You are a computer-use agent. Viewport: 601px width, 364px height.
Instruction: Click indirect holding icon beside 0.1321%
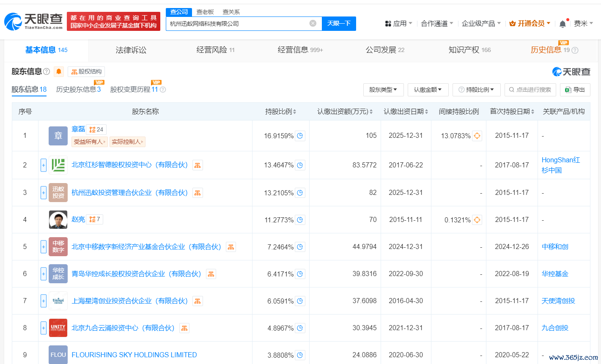477,220
